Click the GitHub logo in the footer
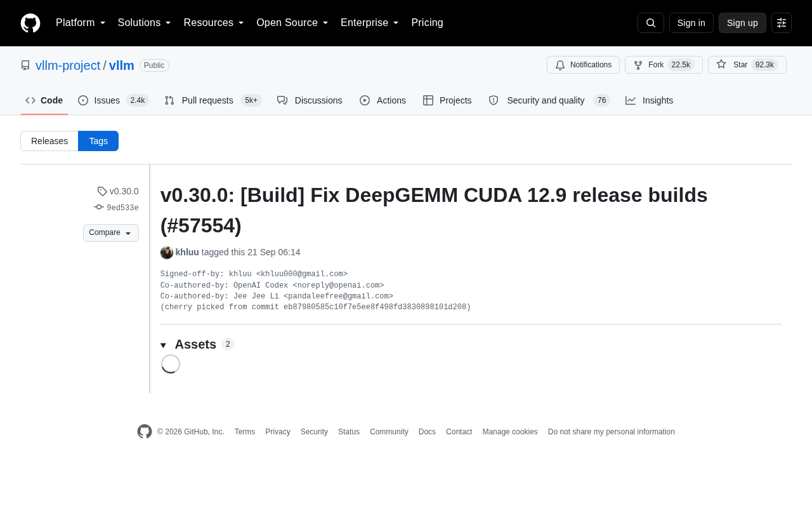 (145, 432)
